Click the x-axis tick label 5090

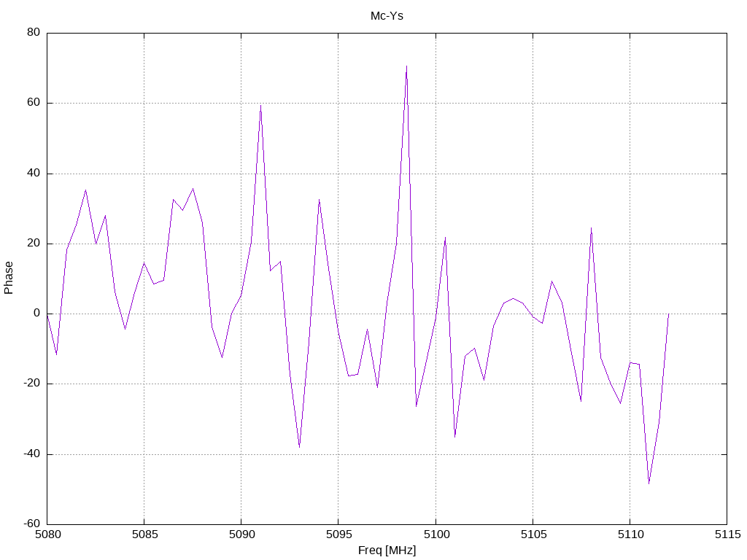click(242, 534)
